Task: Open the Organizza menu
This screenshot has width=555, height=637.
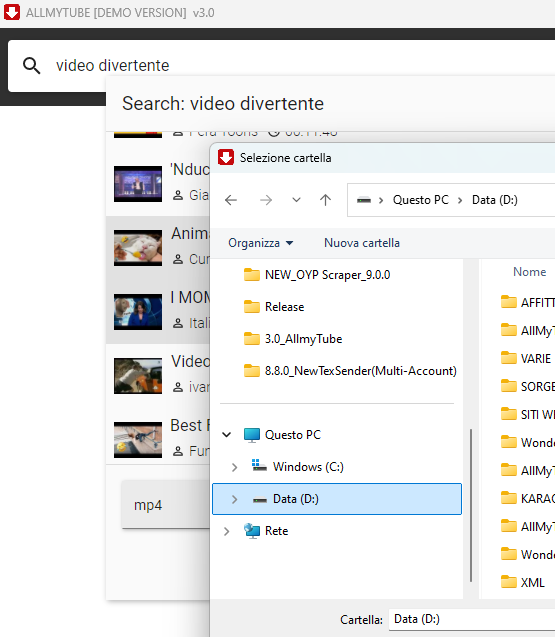Action: coord(260,243)
